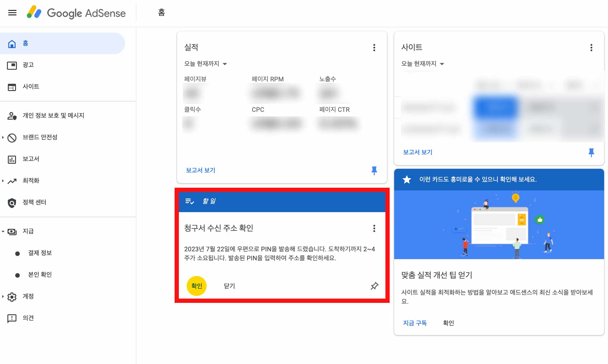Unpin the 실적 card with pin icon
This screenshot has height=364, width=608.
click(x=374, y=171)
